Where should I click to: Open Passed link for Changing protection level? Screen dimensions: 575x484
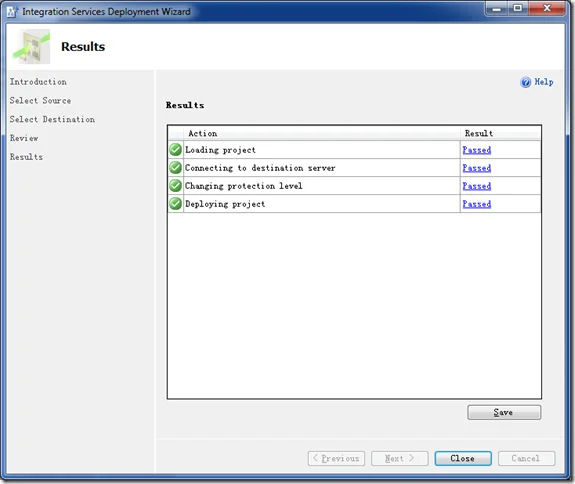click(477, 186)
